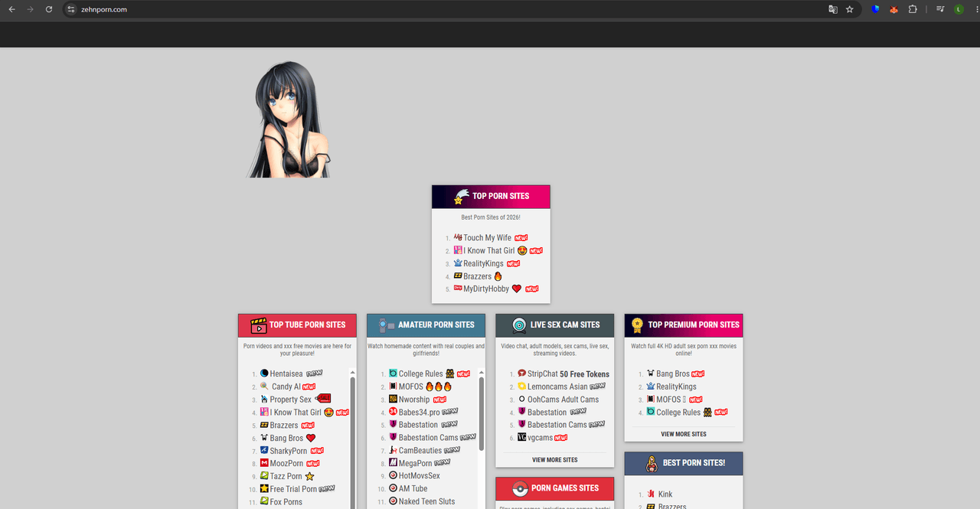The height and width of the screenshot is (509, 980).
Task: Open the Amateur Porn Sites heading
Action: [x=436, y=325]
